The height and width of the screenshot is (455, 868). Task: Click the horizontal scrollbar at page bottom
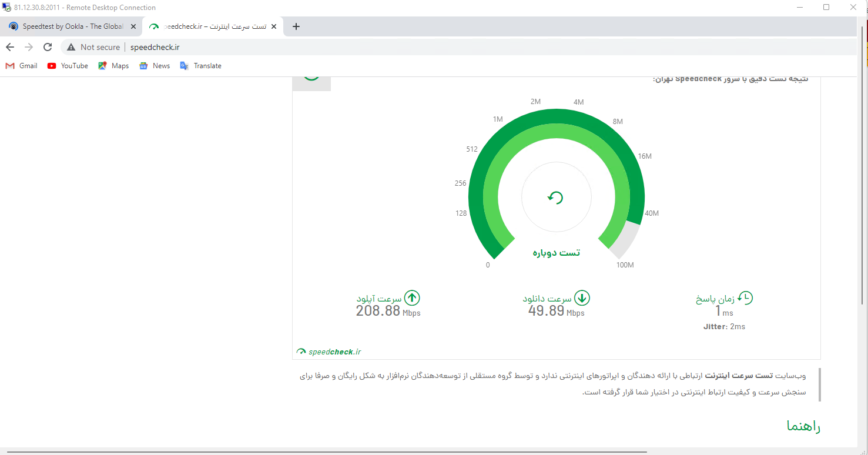point(326,452)
